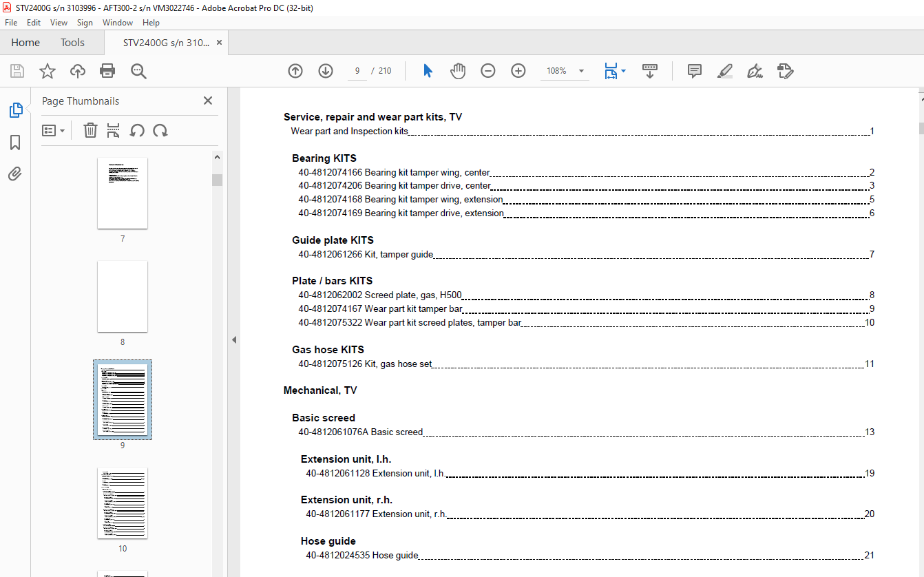Close the STV2400G document tab
This screenshot has width=924, height=577.
point(219,43)
